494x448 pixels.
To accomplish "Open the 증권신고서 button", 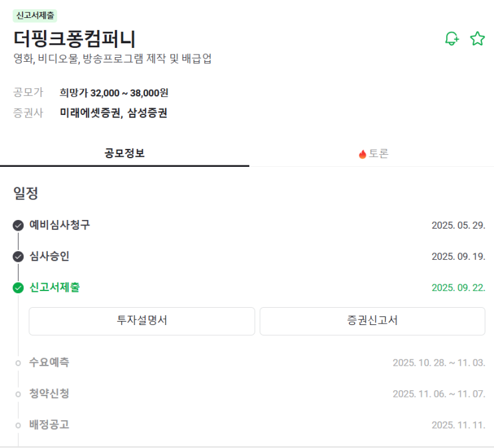I will click(x=372, y=321).
